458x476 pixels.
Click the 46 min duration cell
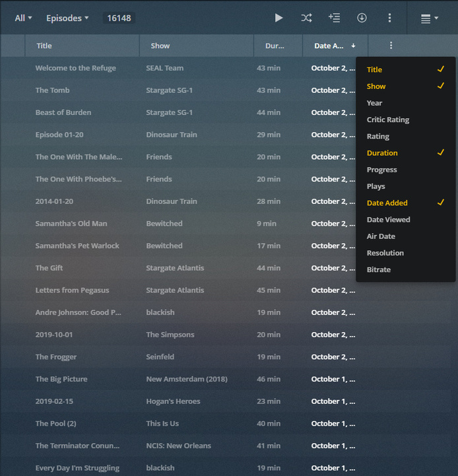pyautogui.click(x=269, y=379)
